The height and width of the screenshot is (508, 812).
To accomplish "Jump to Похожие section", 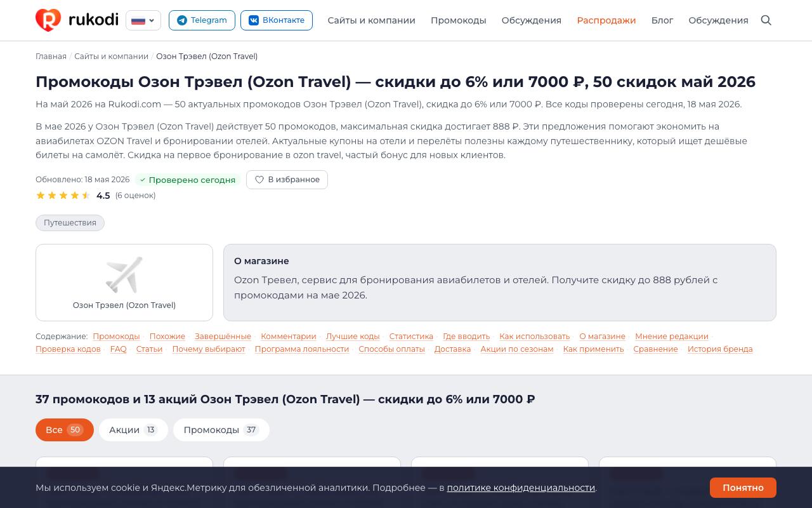I will pos(167,337).
